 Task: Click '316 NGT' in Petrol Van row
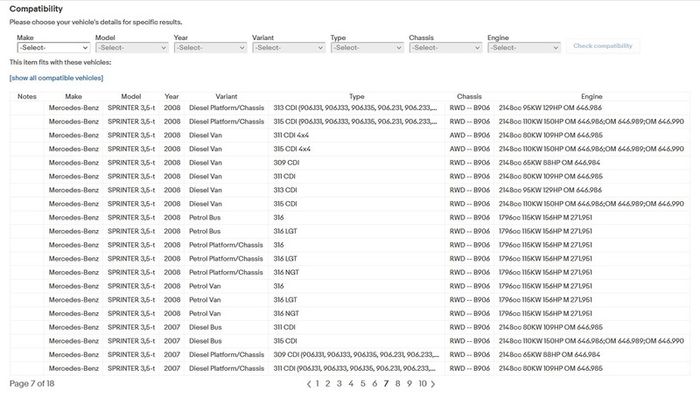[x=286, y=313]
